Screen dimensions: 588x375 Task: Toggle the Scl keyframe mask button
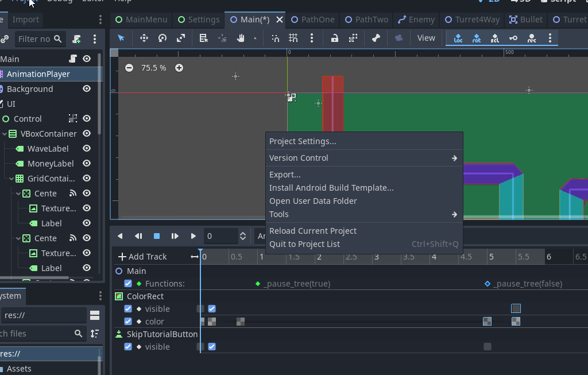click(494, 38)
